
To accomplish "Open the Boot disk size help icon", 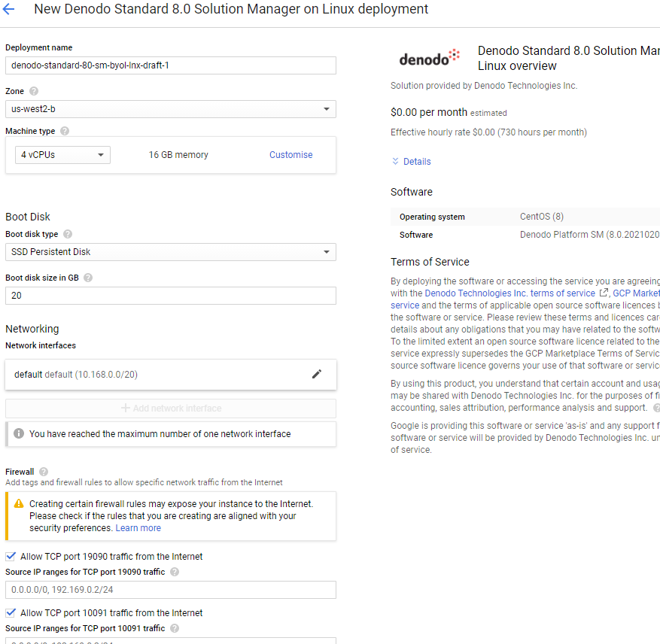I will pos(87,278).
